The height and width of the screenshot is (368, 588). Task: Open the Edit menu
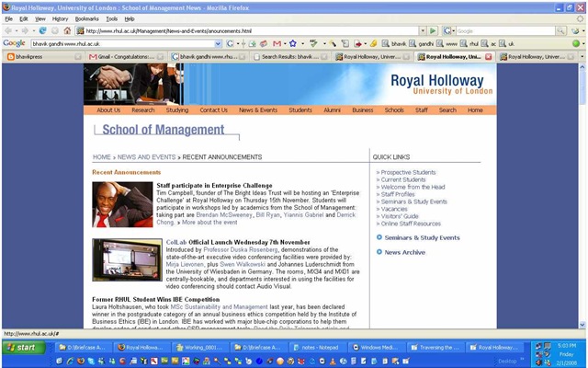click(x=24, y=18)
